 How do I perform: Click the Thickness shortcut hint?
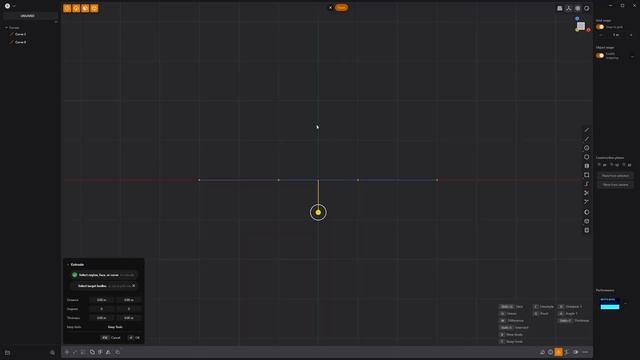coord(573,321)
